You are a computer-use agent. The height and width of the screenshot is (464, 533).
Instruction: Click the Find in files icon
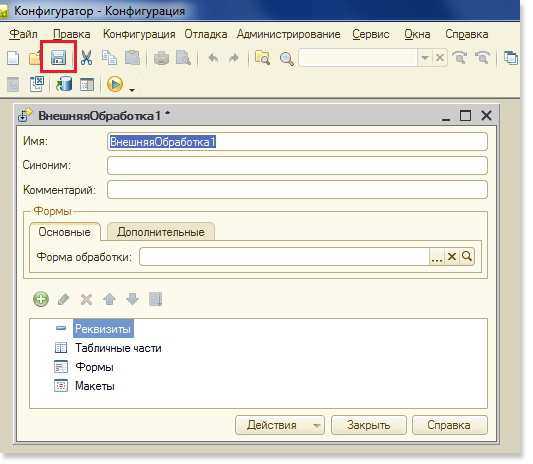pos(262,57)
